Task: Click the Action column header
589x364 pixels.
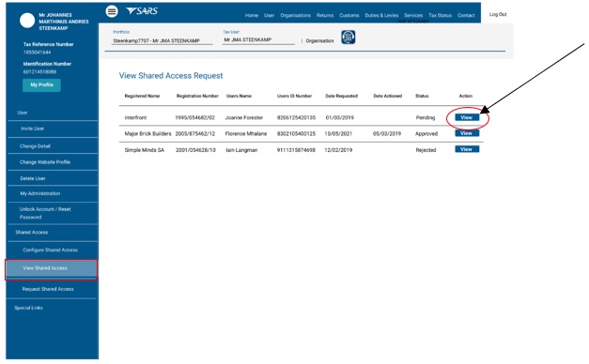Action: pos(466,96)
